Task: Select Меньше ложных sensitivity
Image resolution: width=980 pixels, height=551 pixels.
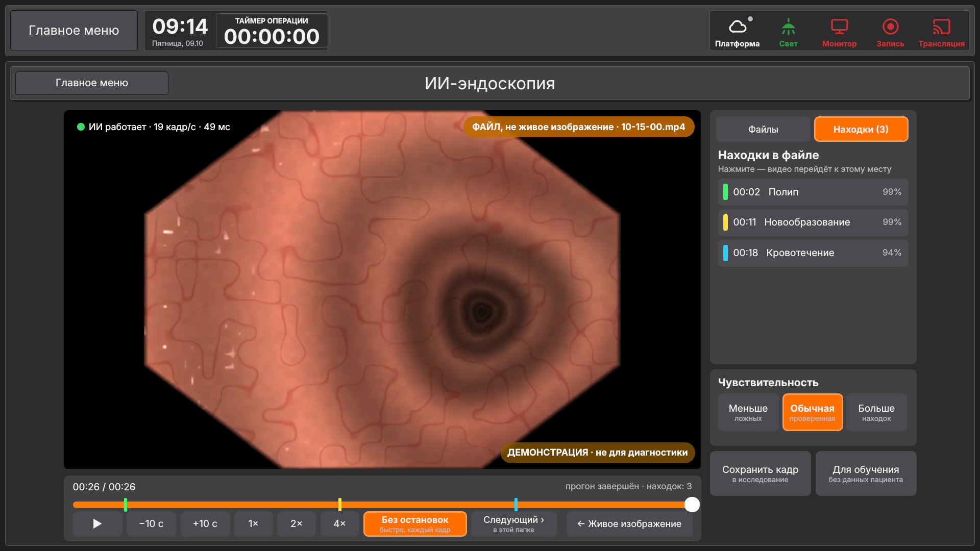Action: pos(748,412)
